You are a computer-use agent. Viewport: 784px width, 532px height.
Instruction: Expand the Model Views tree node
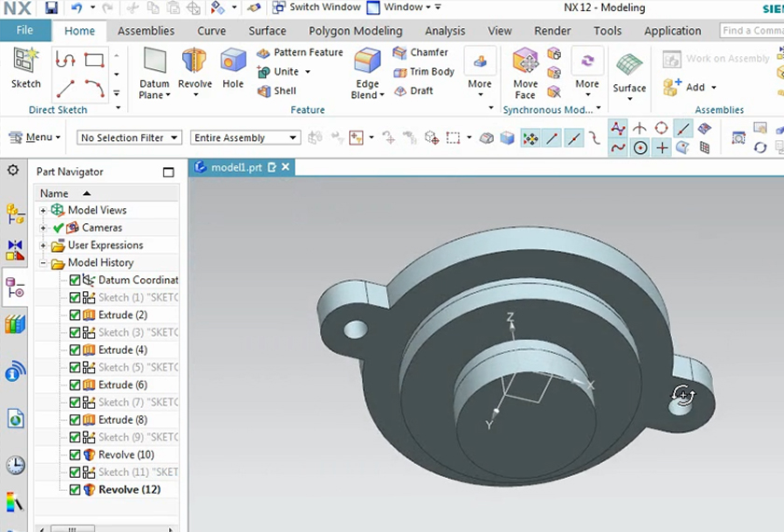(43, 211)
